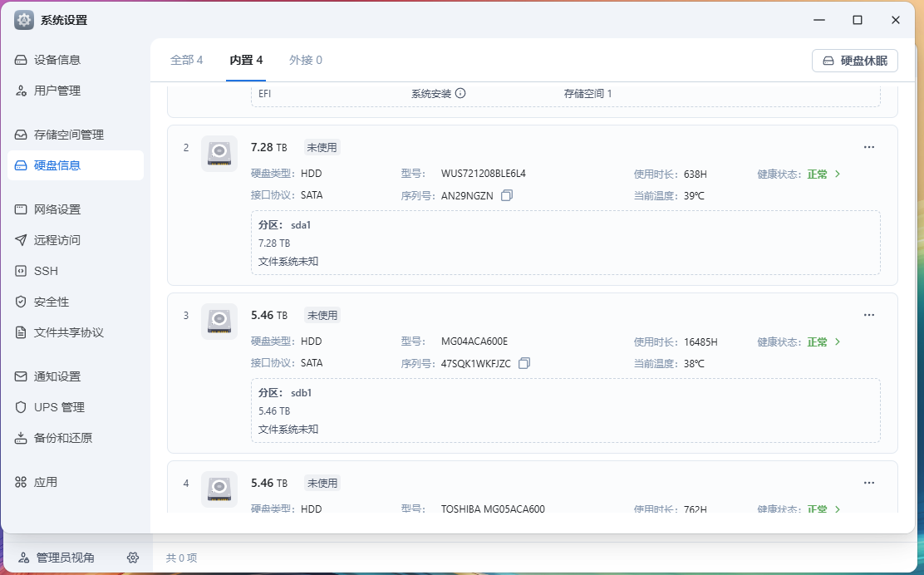
Task: Click model WUS721208BLE6L4 text
Action: coord(484,174)
